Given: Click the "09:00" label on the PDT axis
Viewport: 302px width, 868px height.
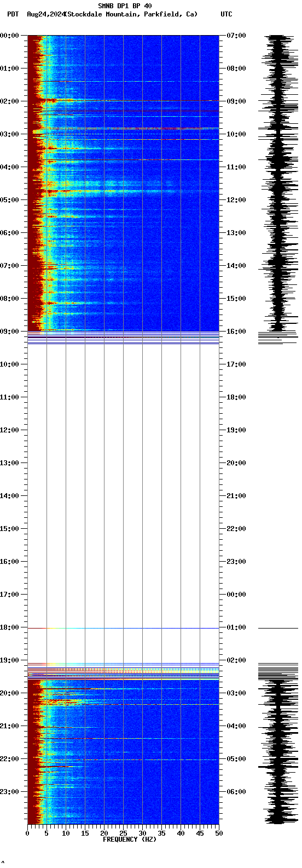Looking at the screenshot, I should tap(9, 332).
